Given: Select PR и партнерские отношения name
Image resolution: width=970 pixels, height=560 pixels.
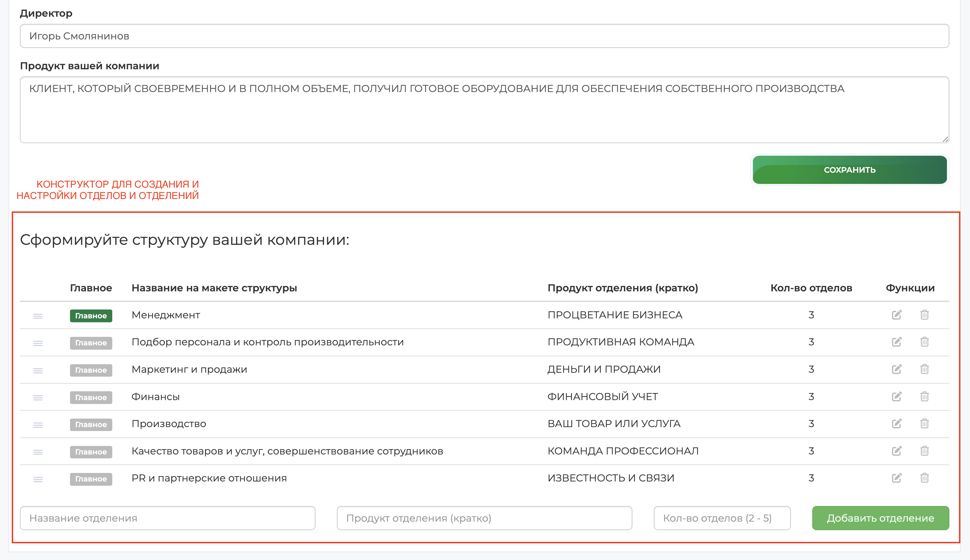Looking at the screenshot, I should click(x=209, y=478).
